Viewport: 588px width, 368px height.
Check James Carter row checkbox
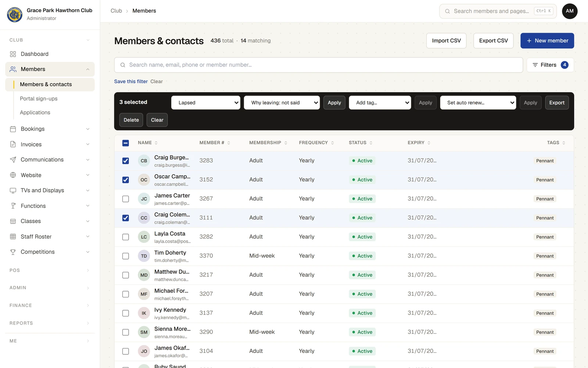tap(126, 199)
